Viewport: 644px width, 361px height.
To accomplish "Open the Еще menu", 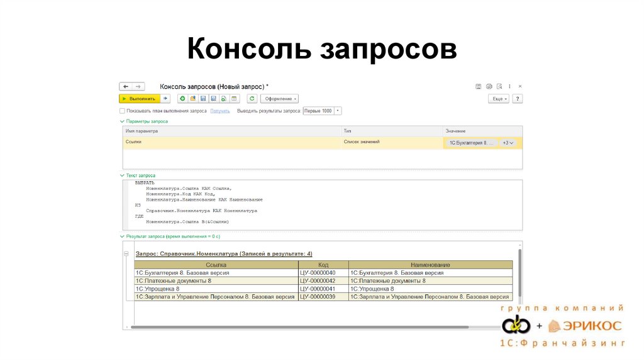I will (499, 99).
